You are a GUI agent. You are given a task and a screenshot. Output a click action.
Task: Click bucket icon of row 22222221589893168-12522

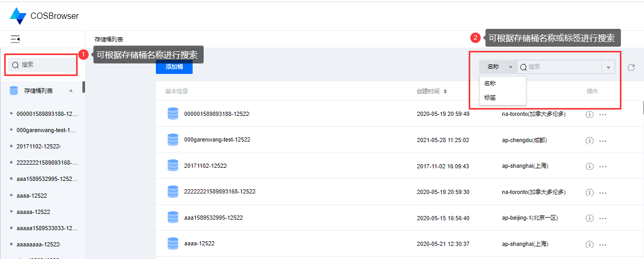point(173,192)
